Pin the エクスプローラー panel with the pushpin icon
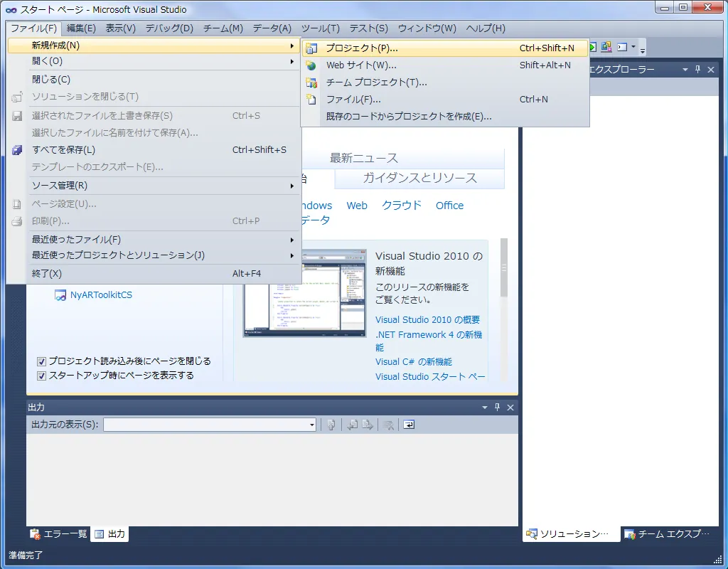Viewport: 728px width, 569px height. coord(698,69)
